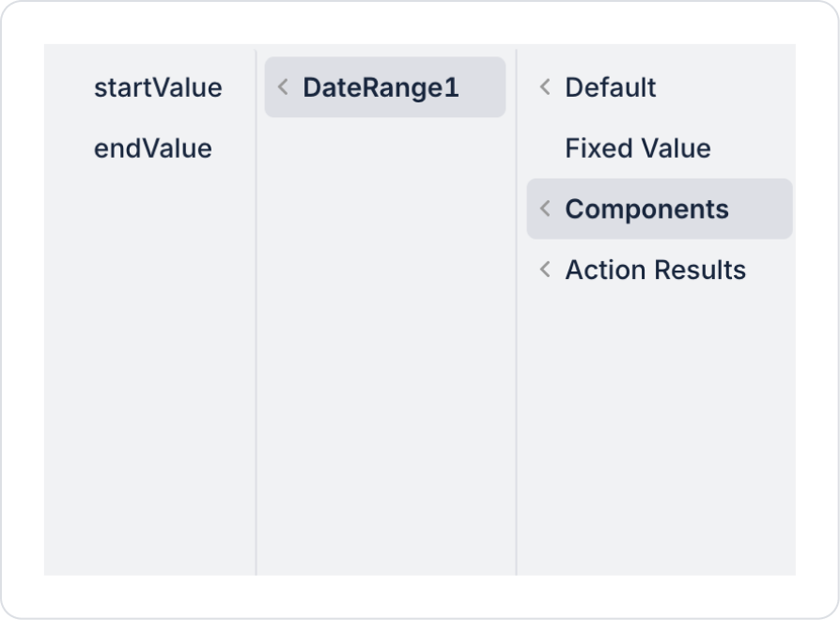Choose the Fixed Value option
The width and height of the screenshot is (840, 620).
[638, 148]
